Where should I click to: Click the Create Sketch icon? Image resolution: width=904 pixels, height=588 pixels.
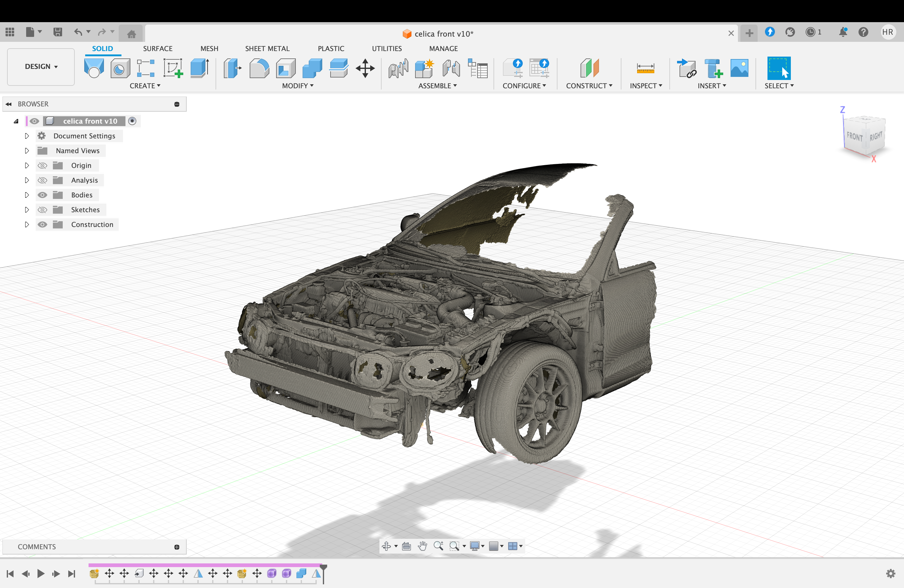(173, 68)
